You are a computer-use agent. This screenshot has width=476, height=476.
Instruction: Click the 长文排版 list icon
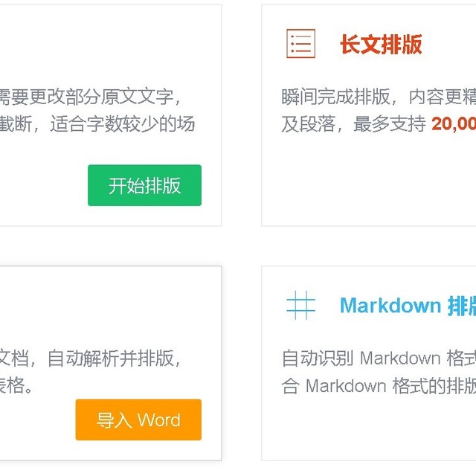click(x=300, y=43)
